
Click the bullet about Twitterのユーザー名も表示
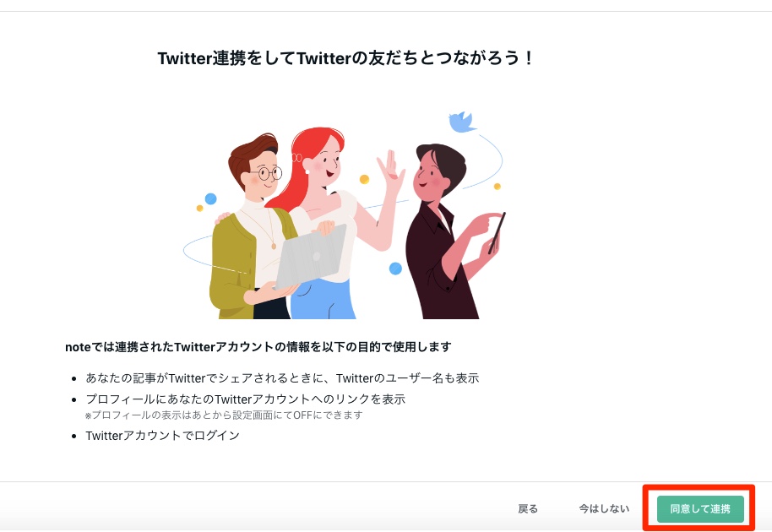coord(282,378)
